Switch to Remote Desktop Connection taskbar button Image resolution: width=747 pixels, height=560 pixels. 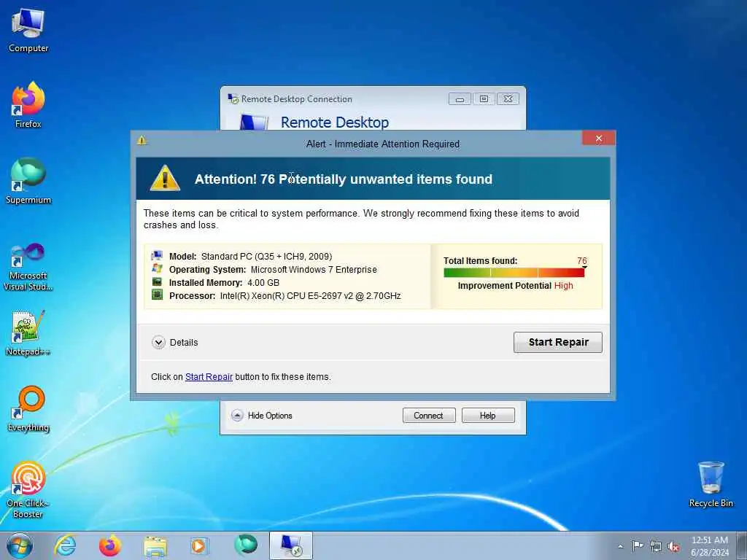(291, 545)
